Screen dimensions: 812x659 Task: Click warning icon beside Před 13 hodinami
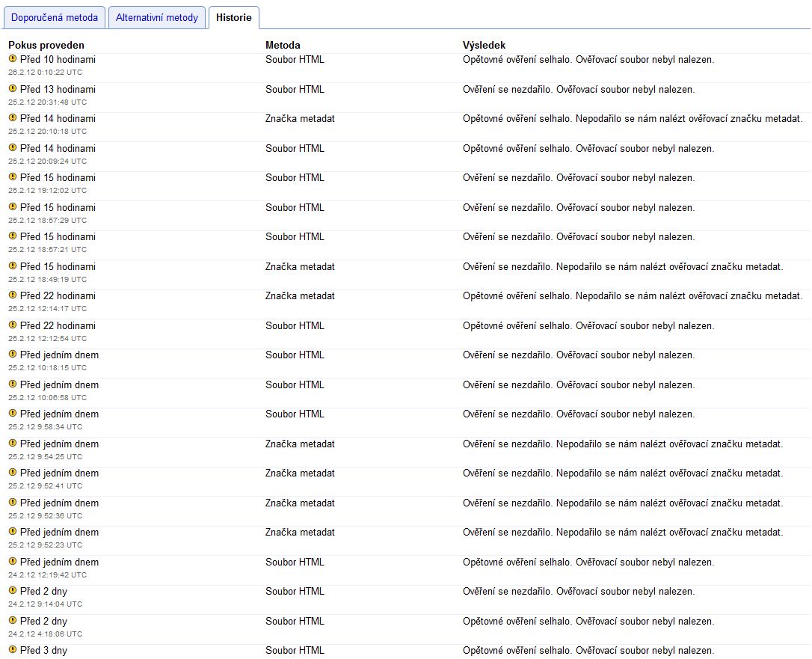[13, 88]
